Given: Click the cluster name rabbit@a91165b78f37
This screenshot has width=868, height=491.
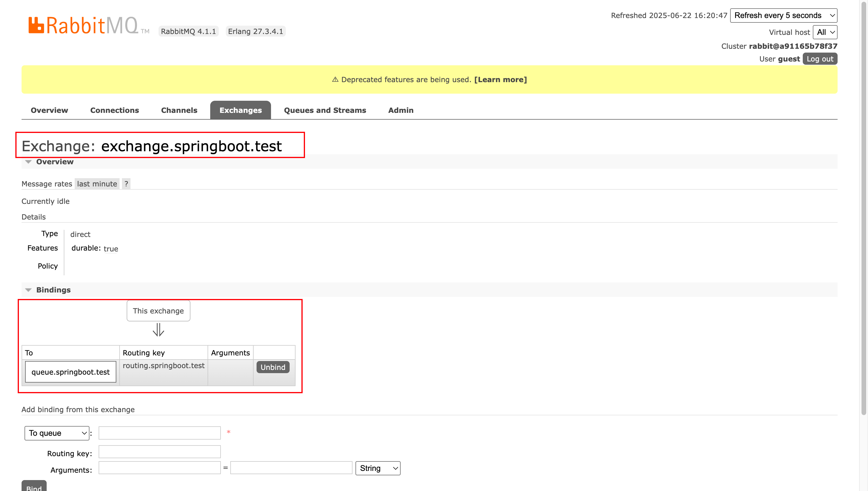Looking at the screenshot, I should click(x=793, y=46).
